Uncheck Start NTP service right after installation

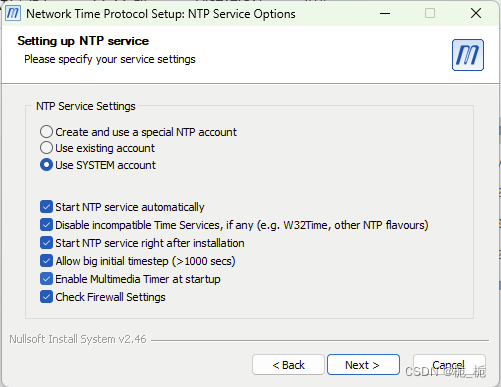(46, 243)
